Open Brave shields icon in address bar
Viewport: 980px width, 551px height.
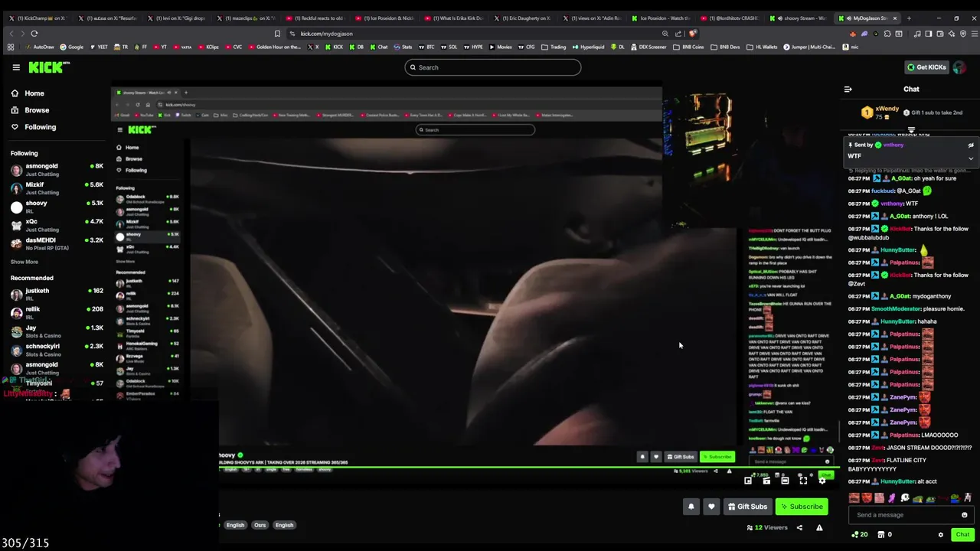(x=691, y=34)
